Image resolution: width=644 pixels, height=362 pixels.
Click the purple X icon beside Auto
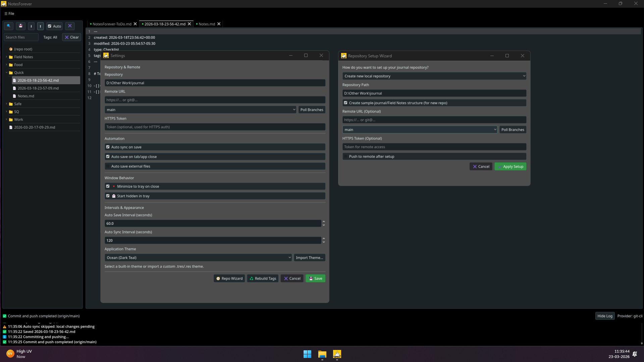click(x=70, y=26)
